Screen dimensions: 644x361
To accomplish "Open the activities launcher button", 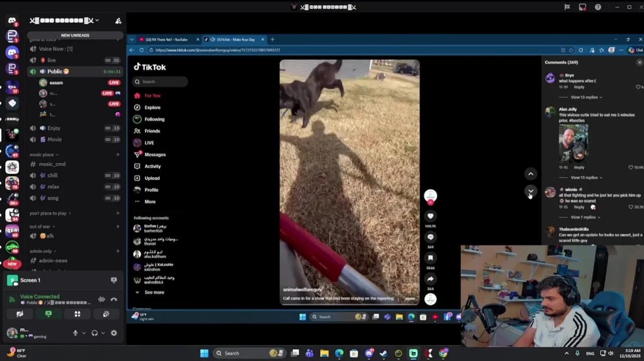I will pos(77,314).
